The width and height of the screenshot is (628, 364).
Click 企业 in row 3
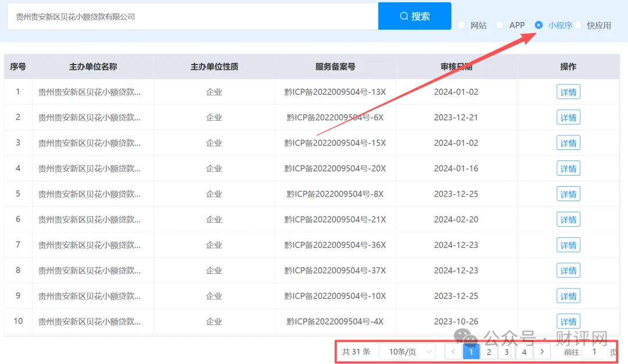(214, 143)
